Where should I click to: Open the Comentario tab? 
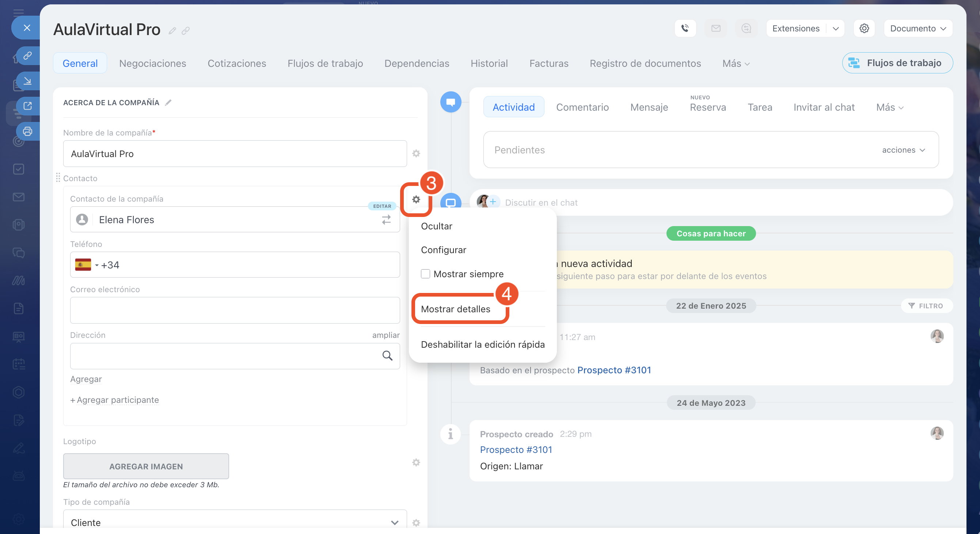582,107
